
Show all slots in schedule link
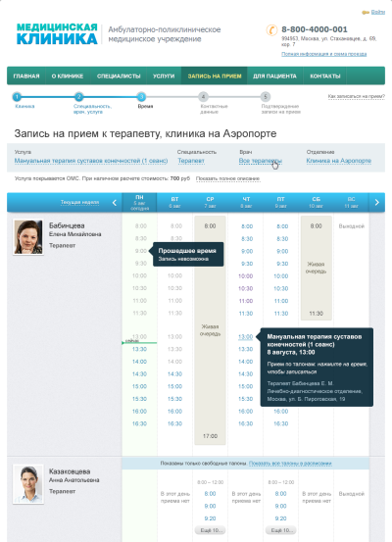tap(290, 464)
